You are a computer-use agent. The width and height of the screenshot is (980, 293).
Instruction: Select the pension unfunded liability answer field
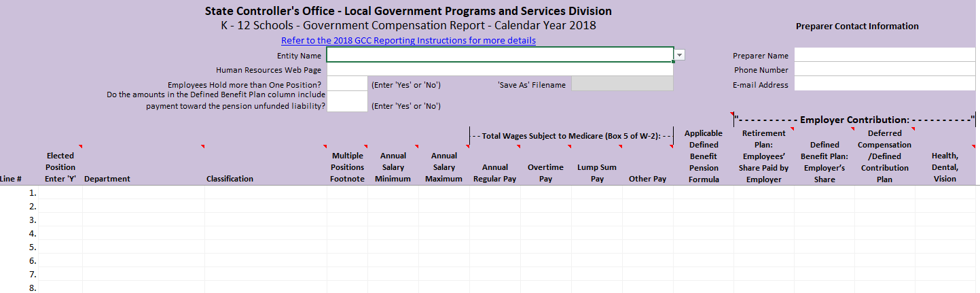coord(347,101)
